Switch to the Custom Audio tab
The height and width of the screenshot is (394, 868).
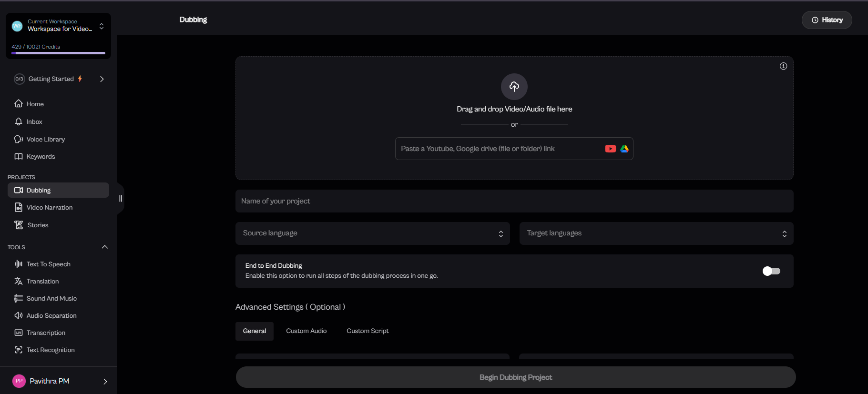[x=306, y=331]
